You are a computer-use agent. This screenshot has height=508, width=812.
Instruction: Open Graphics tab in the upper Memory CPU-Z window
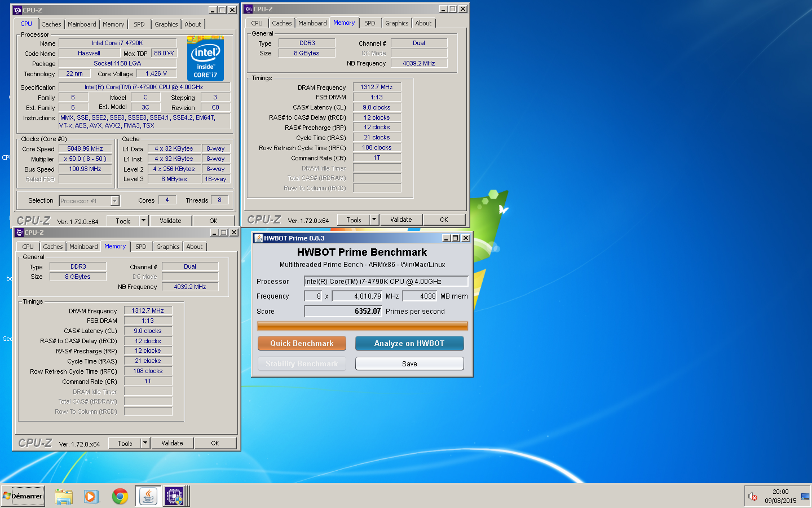click(x=397, y=23)
